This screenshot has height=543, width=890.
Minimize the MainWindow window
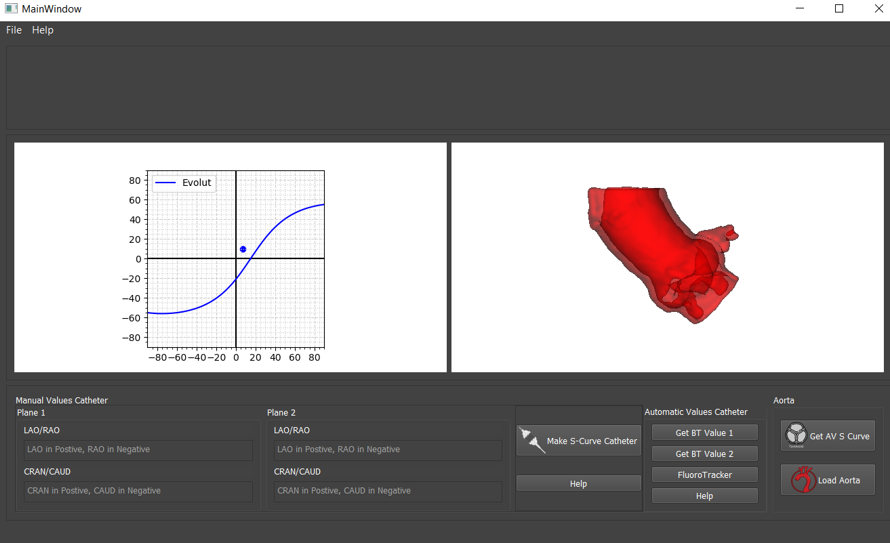(800, 9)
